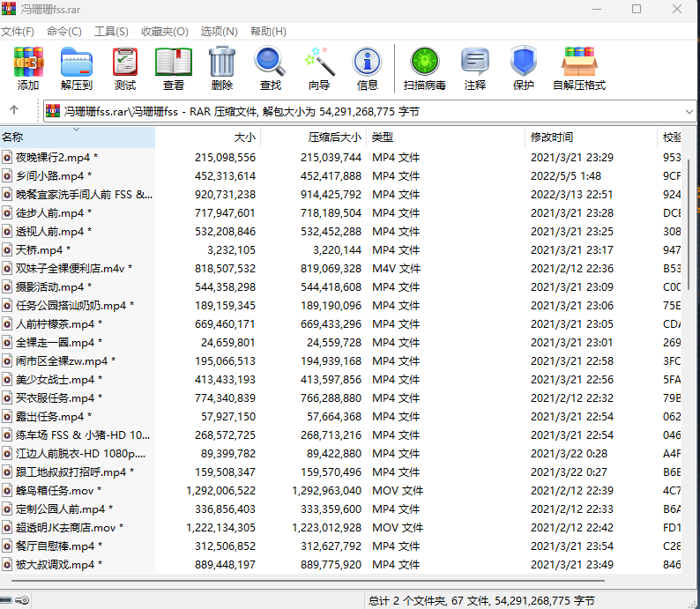Viewport: 700px width, 609px height.
Task: Click file icon beside 买衣服任务.mp4
Action: (x=7, y=398)
